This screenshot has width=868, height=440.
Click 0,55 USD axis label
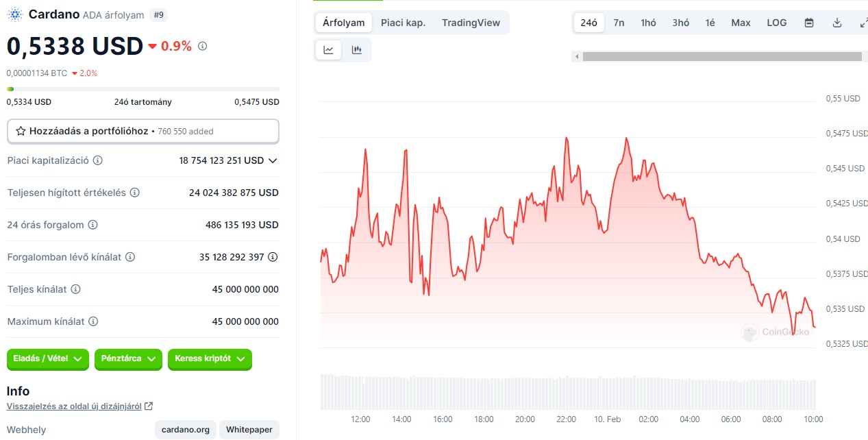[843, 99]
